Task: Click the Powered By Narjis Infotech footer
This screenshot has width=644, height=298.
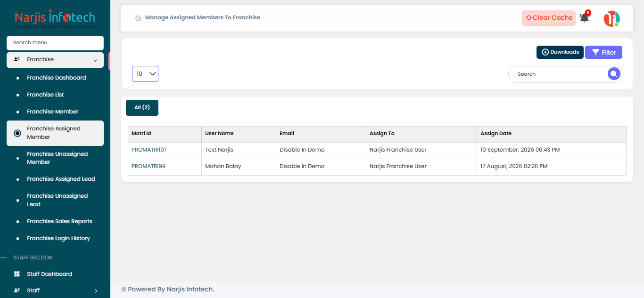Action: (168, 289)
